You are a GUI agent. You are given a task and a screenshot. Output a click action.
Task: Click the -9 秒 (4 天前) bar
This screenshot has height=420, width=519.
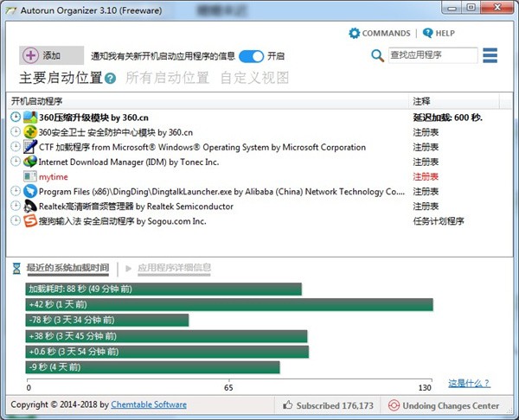pos(152,367)
